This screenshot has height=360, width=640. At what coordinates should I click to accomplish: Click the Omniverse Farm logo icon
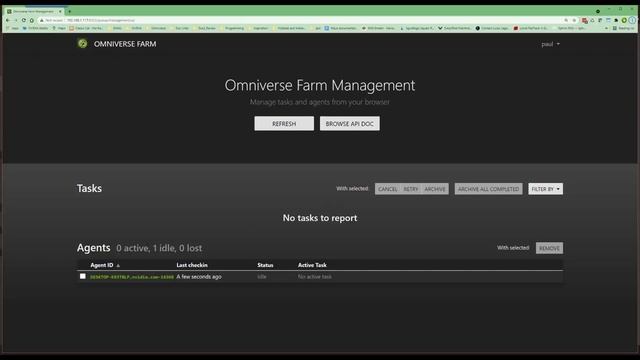coord(82,43)
